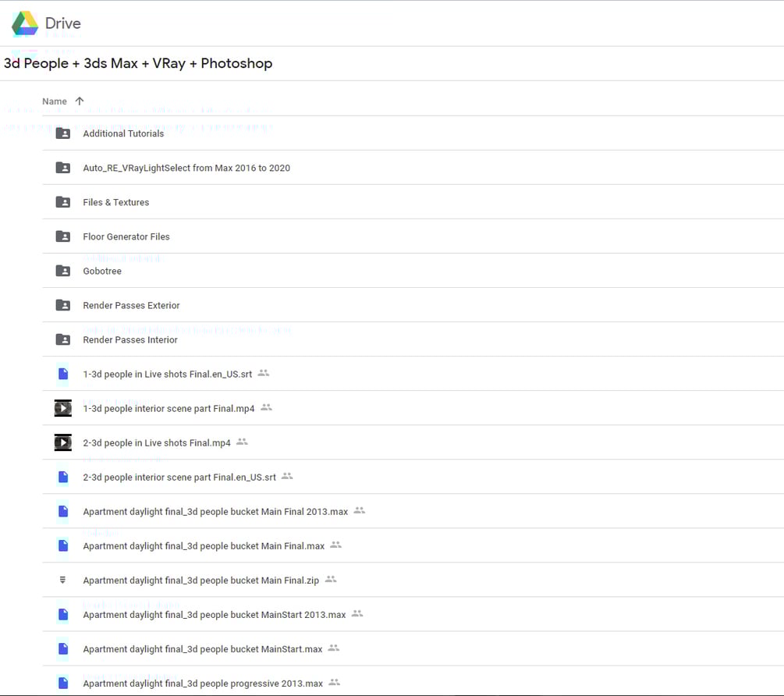Viewport: 784px width, 696px height.
Task: Sort the list by the Name column header
Action: point(55,101)
